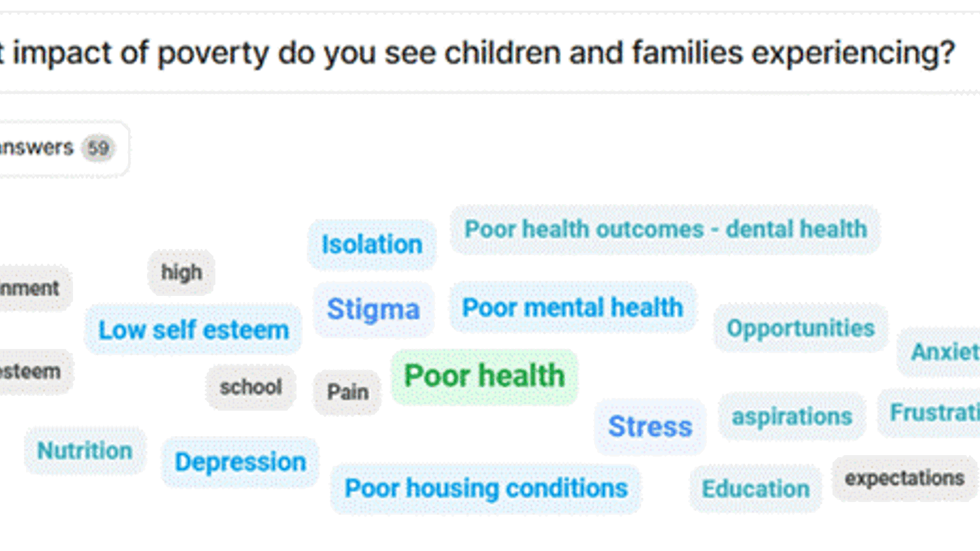Viewport: 980px width, 551px height.
Task: Click the Stress word bubble
Action: point(650,427)
